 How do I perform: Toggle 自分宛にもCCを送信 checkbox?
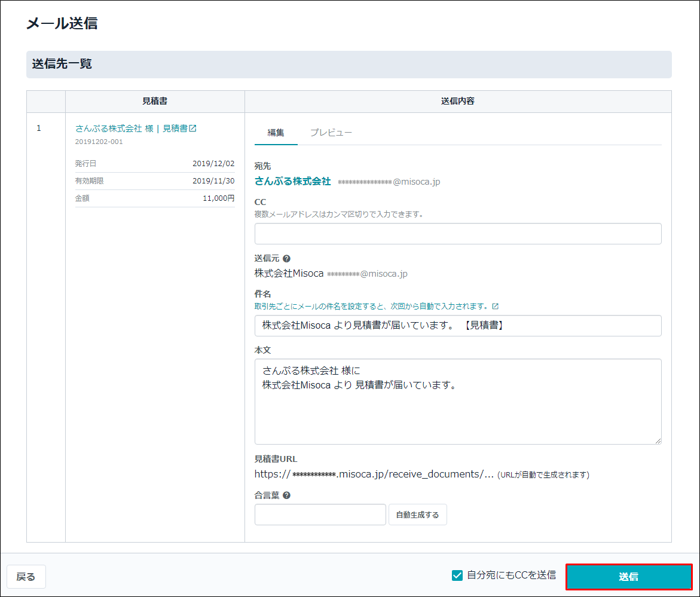[x=457, y=575]
